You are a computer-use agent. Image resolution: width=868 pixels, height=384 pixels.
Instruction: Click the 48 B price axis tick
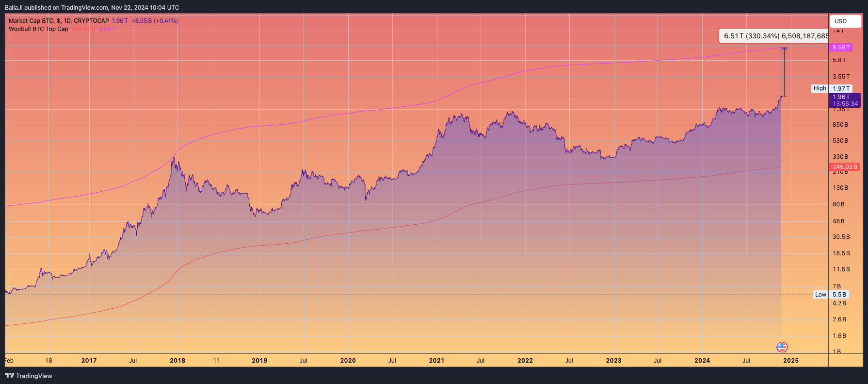[x=838, y=221]
